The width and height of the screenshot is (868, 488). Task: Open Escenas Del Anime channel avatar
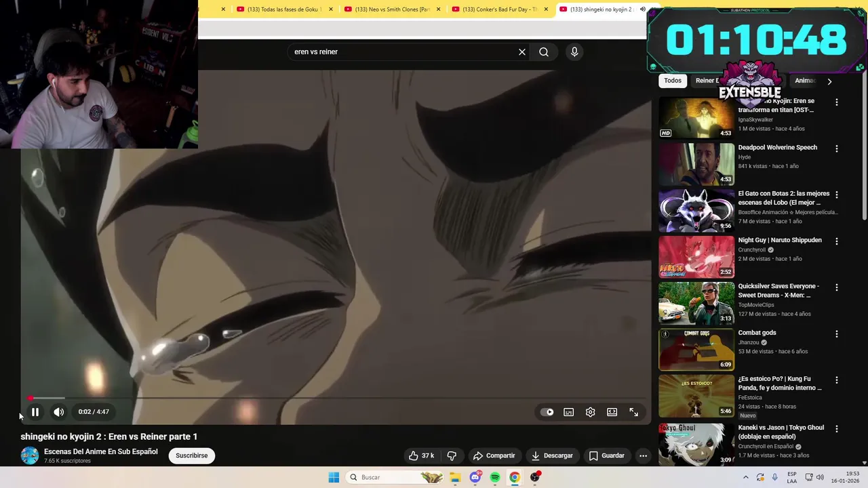click(30, 455)
